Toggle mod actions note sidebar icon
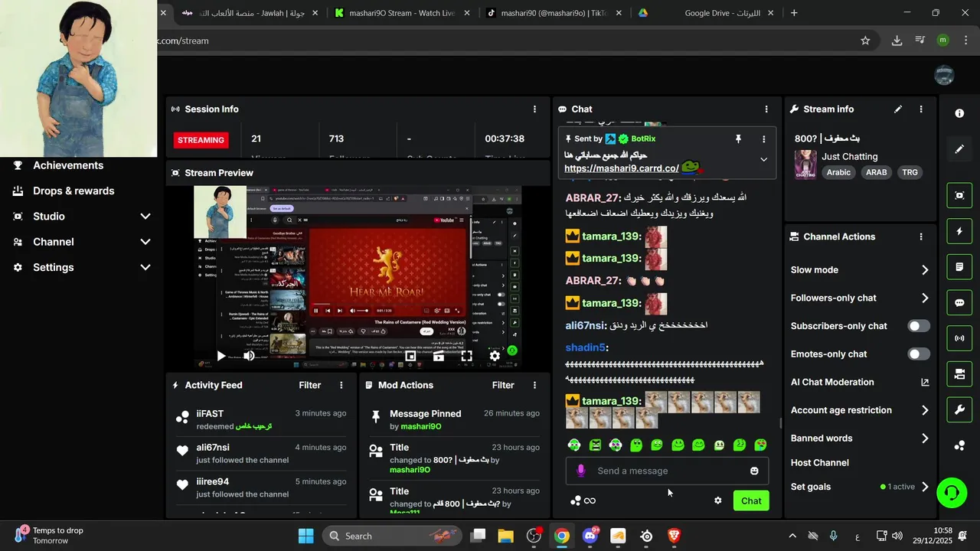This screenshot has width=980, height=551. tap(959, 267)
